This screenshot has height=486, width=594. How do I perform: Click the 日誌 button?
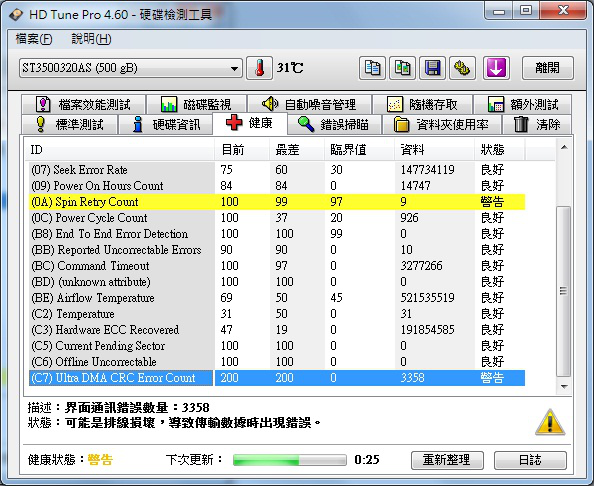(530, 460)
